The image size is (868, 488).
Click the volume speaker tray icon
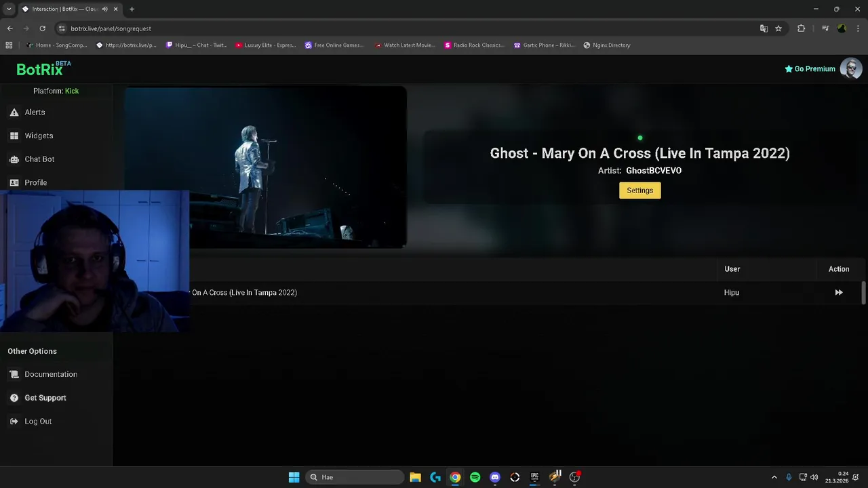click(814, 477)
